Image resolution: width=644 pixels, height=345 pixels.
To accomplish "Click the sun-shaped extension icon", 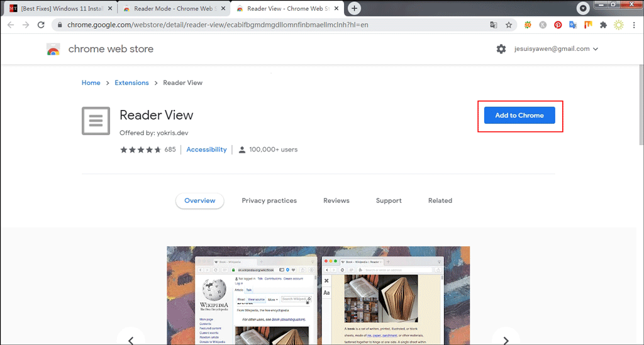I will [619, 25].
